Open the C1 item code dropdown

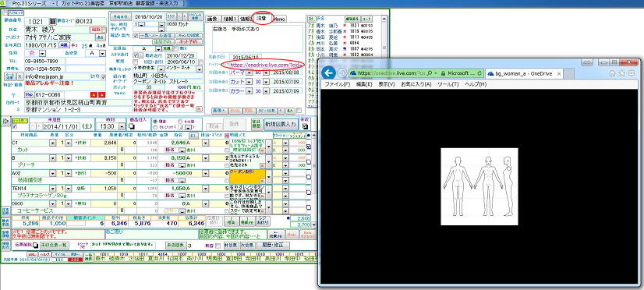52,143
